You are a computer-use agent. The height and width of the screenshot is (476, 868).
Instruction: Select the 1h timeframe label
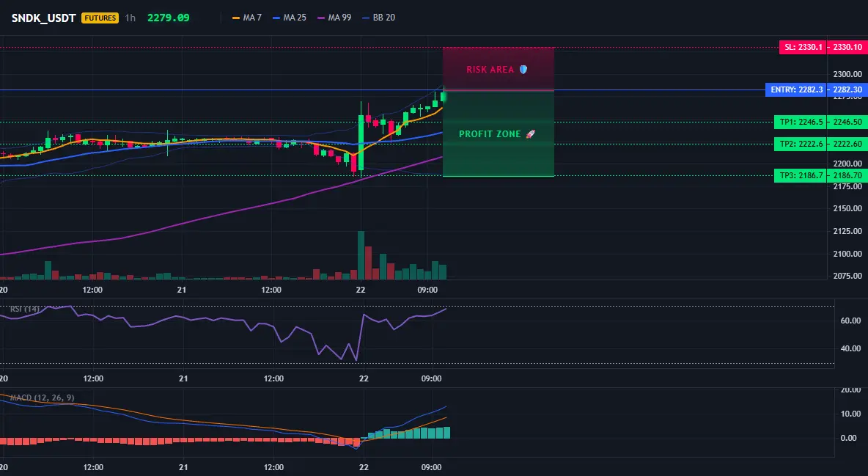click(130, 18)
